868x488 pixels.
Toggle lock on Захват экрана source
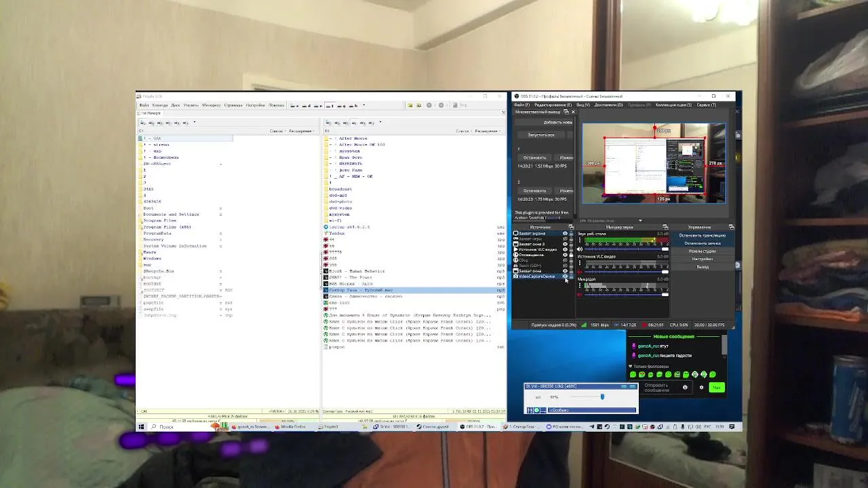[571, 233]
